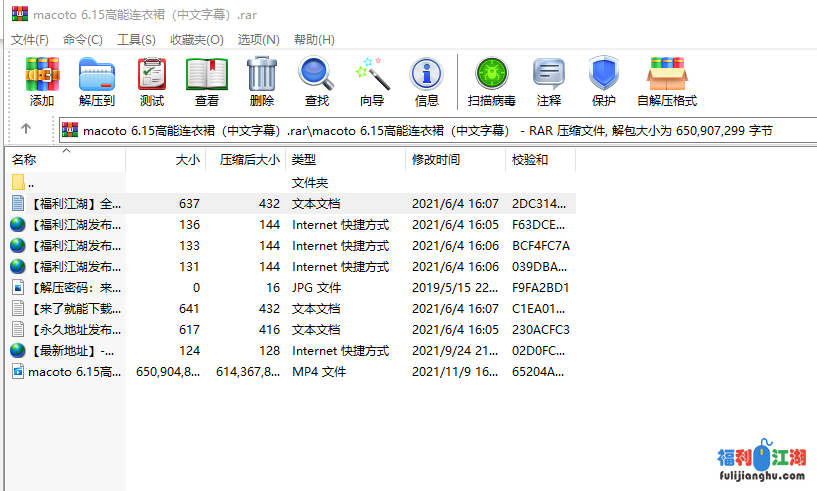Viewport: 817px width, 491px height.
Task: Expand the 收藏夹(O) favorites menu
Action: [196, 39]
